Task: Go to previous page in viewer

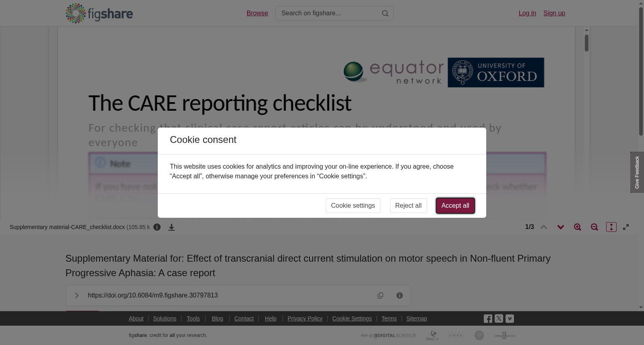Action: [x=544, y=227]
